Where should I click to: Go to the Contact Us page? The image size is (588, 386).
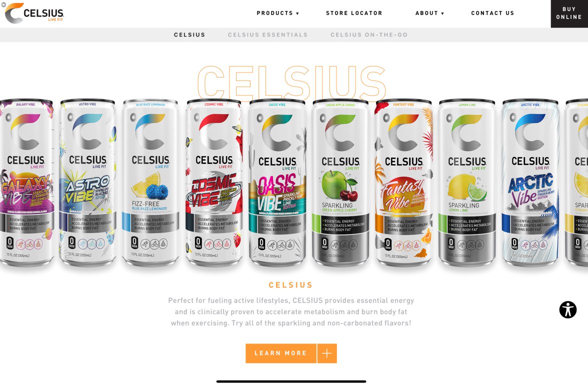coord(492,13)
